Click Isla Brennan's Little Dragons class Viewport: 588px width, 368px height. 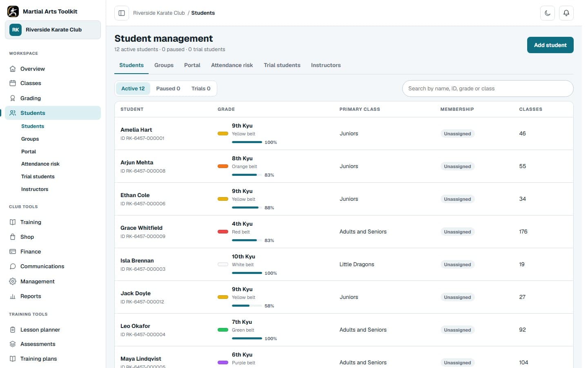(357, 265)
